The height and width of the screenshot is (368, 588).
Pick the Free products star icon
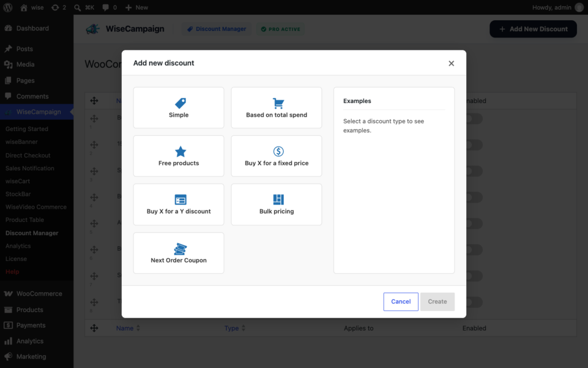point(180,151)
